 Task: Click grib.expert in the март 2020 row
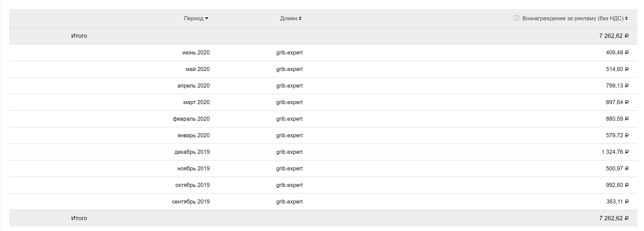pos(289,102)
